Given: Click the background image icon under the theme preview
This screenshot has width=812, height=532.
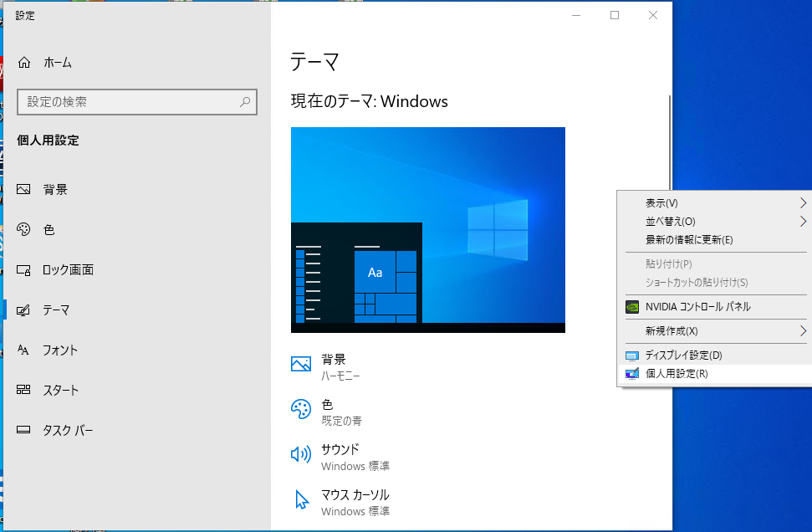Looking at the screenshot, I should click(x=301, y=364).
